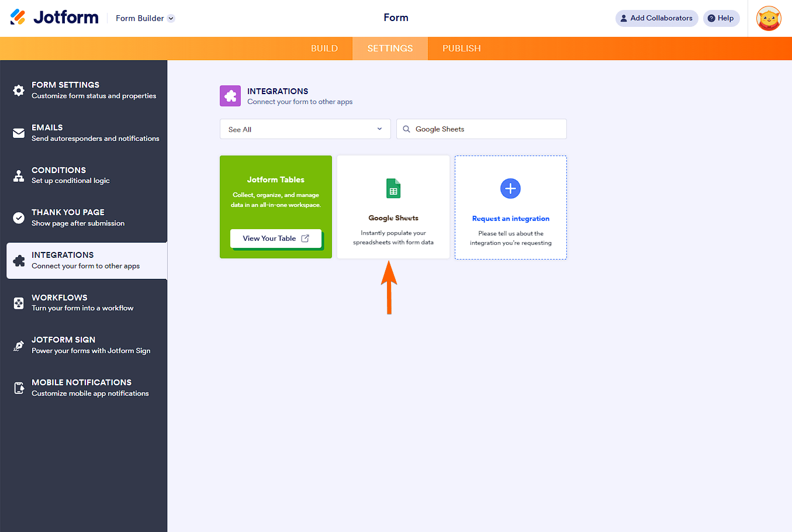Screen dimensions: 792x532
Task: Switch to the PUBLISH tab
Action: tap(461, 49)
